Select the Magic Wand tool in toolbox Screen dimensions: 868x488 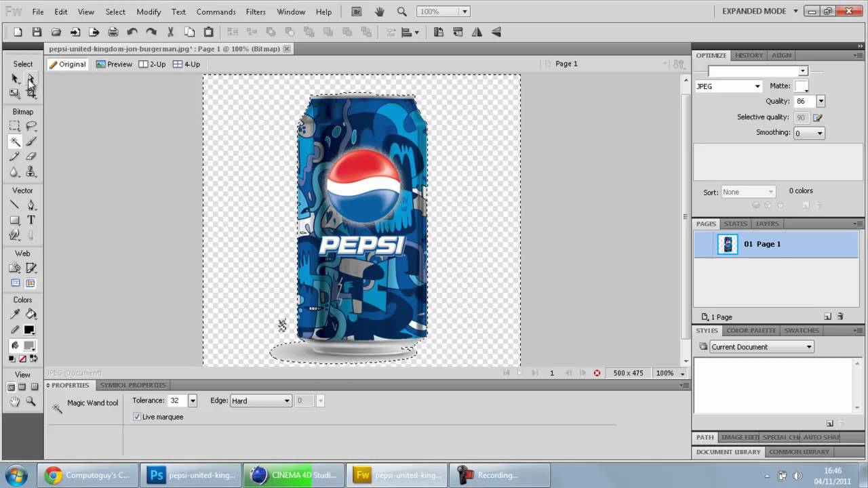click(14, 142)
